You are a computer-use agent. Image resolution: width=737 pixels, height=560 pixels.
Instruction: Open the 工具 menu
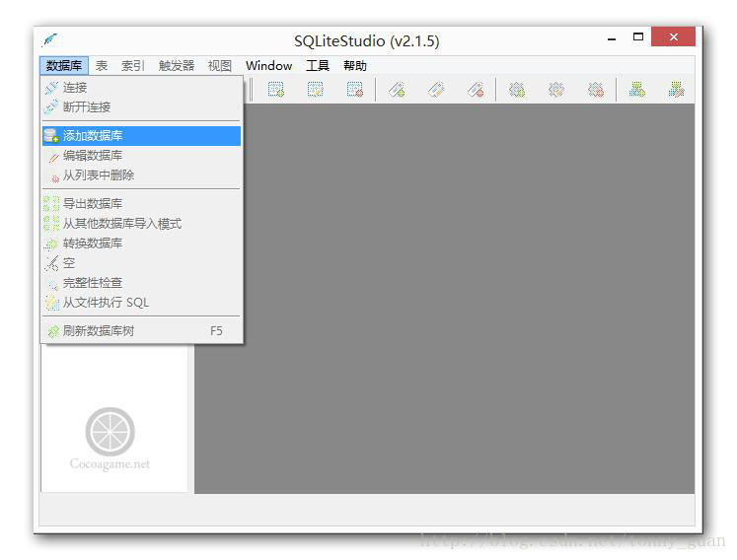tap(318, 66)
